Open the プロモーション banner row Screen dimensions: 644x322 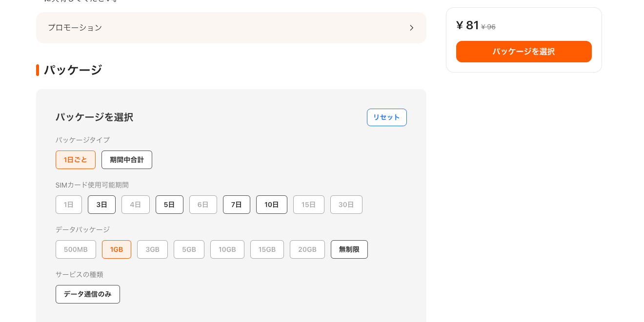(231, 28)
